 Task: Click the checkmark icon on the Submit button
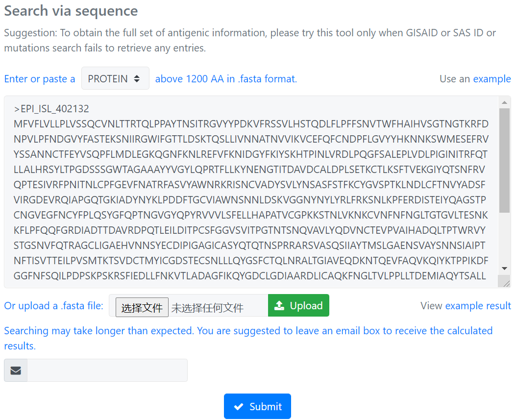(239, 406)
